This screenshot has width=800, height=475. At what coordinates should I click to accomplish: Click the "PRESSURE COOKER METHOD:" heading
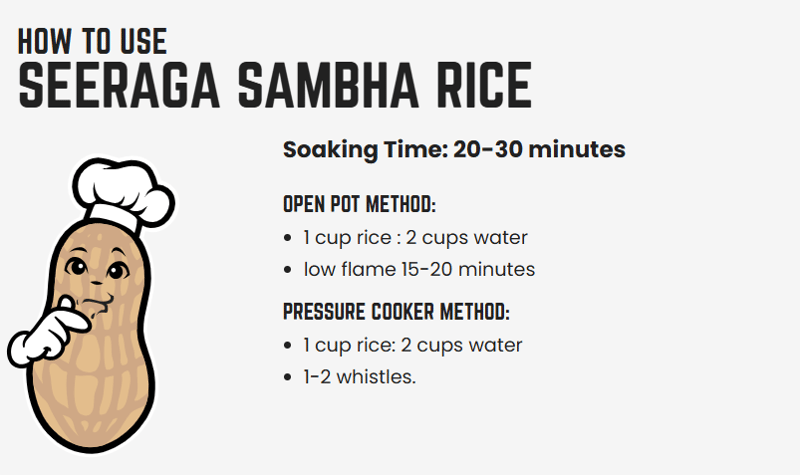pos(396,312)
